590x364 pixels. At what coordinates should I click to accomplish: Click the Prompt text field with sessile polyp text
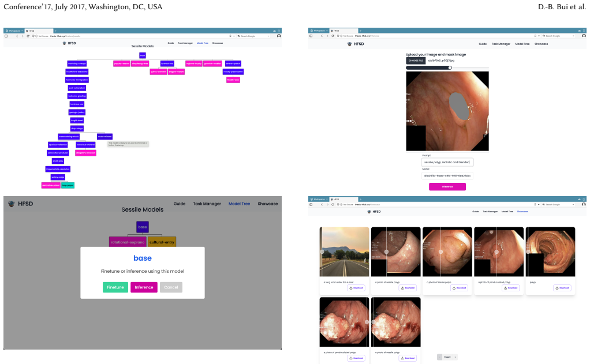click(447, 162)
